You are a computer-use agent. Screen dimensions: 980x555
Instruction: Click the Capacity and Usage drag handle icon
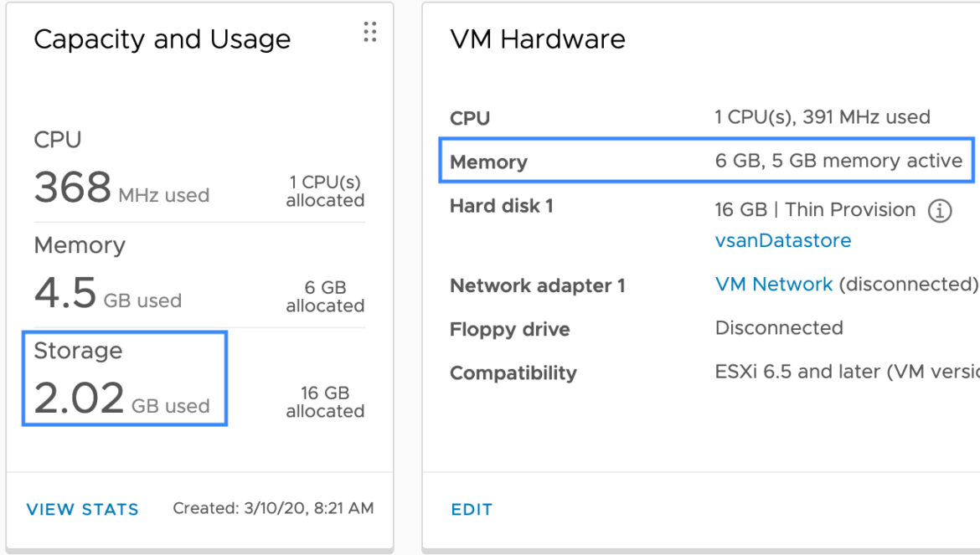[370, 31]
